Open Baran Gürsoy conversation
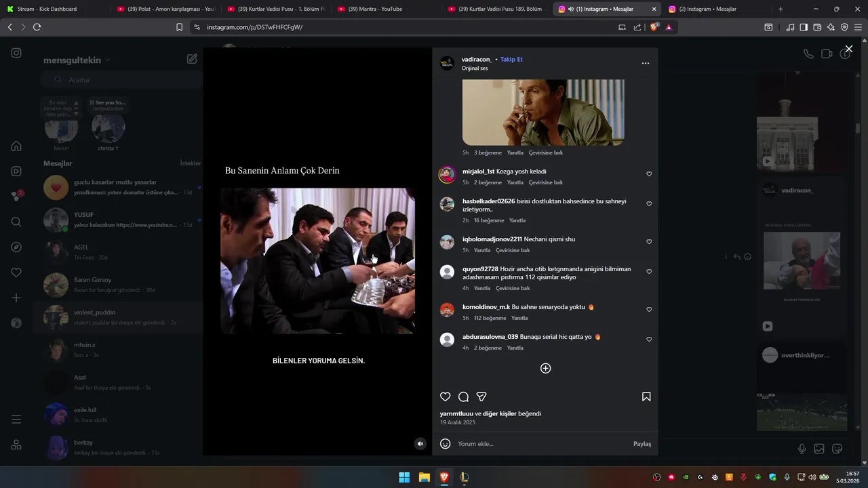868x488 pixels. 118,285
